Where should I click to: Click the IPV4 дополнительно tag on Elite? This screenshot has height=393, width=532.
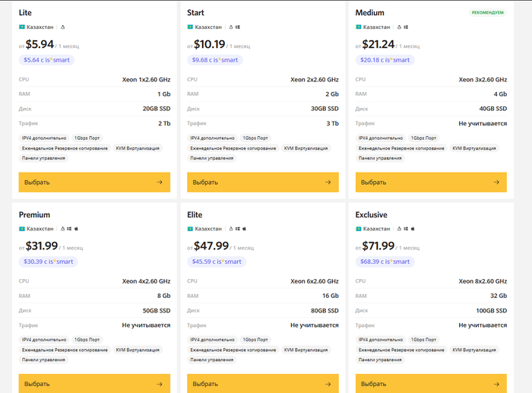coord(211,340)
